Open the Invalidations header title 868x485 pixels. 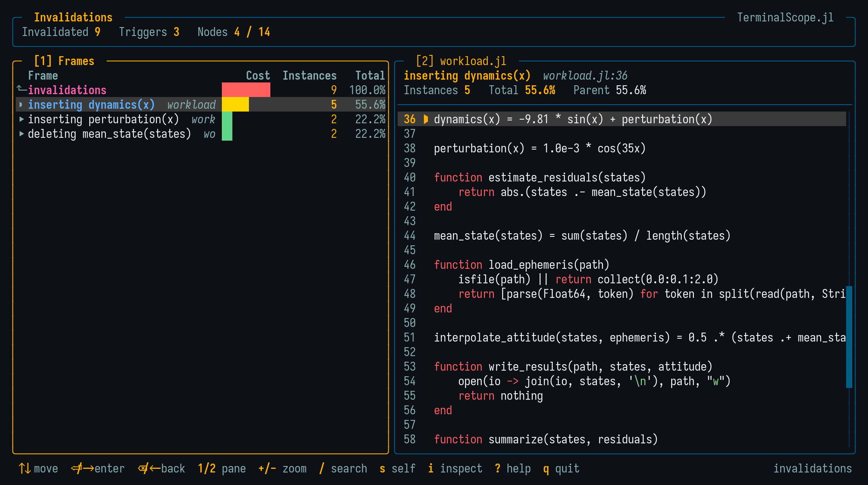(73, 17)
